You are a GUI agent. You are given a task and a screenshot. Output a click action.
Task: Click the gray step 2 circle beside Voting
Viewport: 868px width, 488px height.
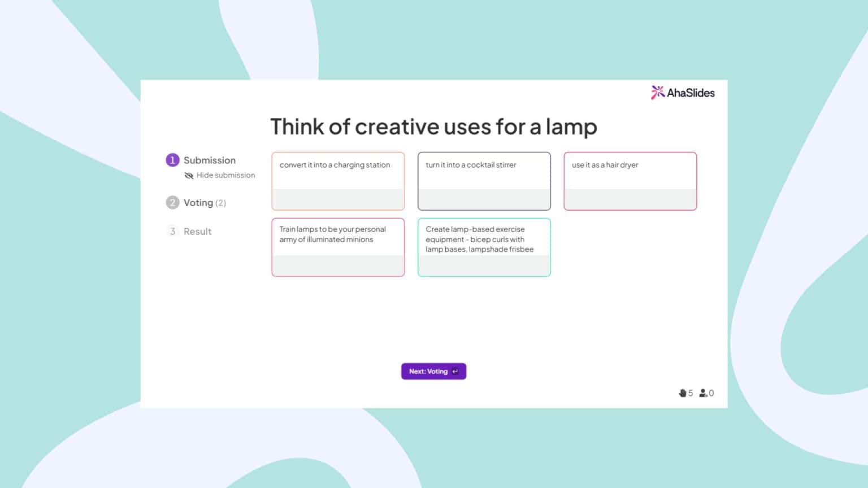[x=172, y=202]
